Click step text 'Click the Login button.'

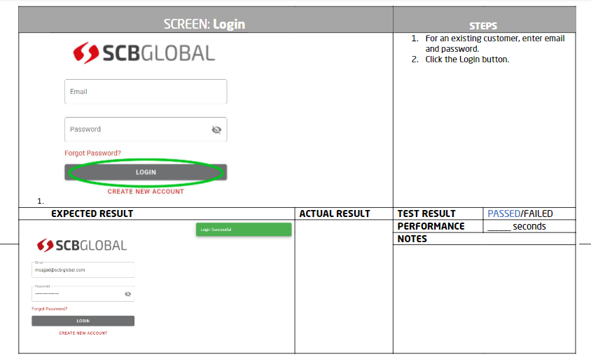click(467, 59)
